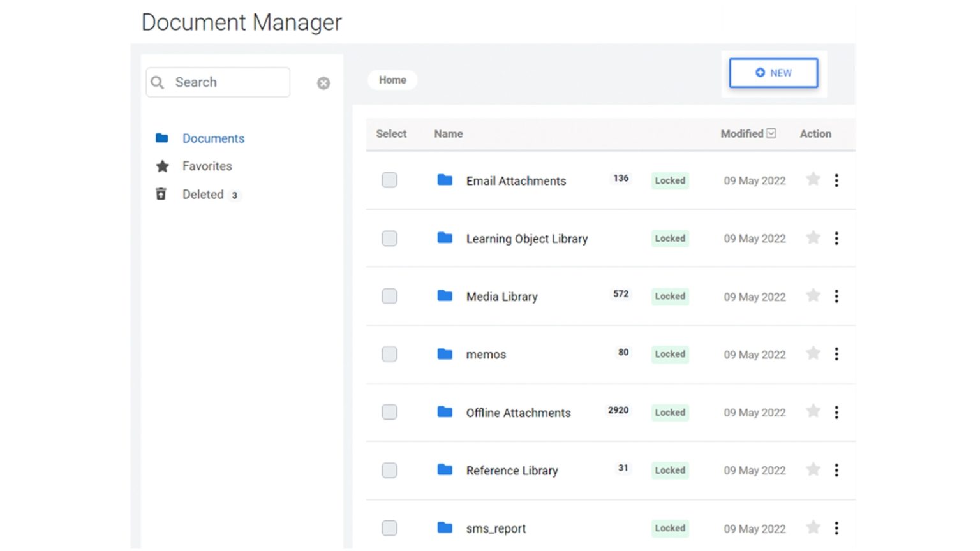Click the clear search circle icon

coord(323,83)
